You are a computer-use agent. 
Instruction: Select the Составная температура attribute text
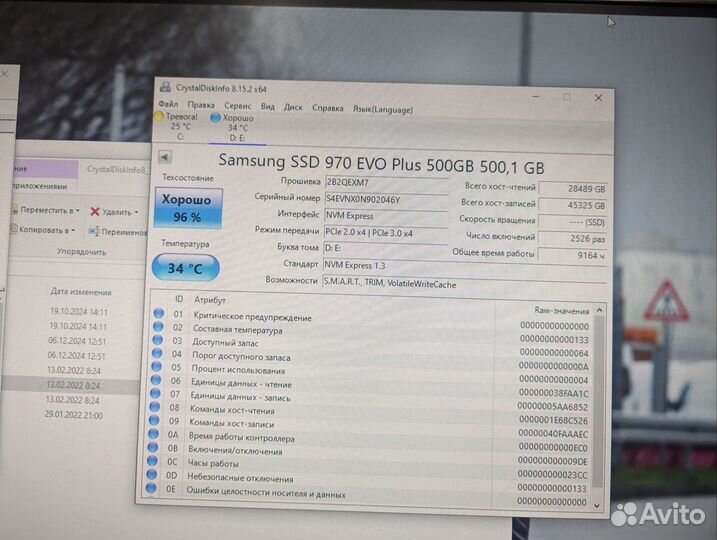[238, 329]
